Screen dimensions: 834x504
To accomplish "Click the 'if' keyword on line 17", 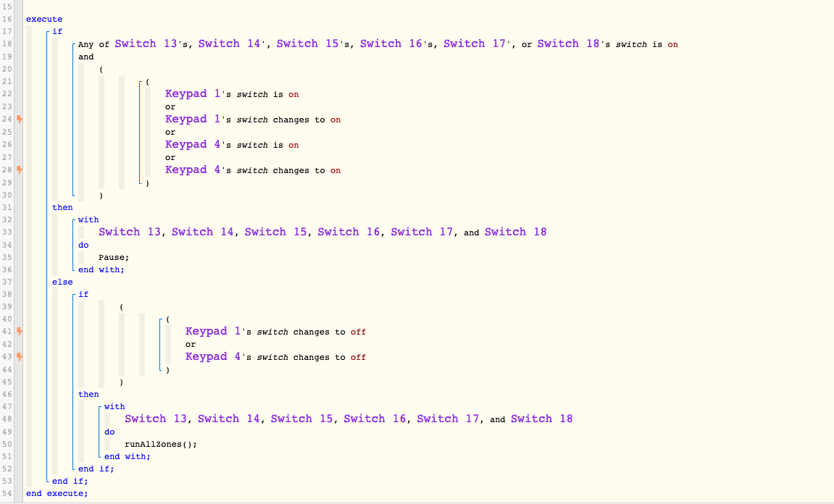I will (57, 31).
